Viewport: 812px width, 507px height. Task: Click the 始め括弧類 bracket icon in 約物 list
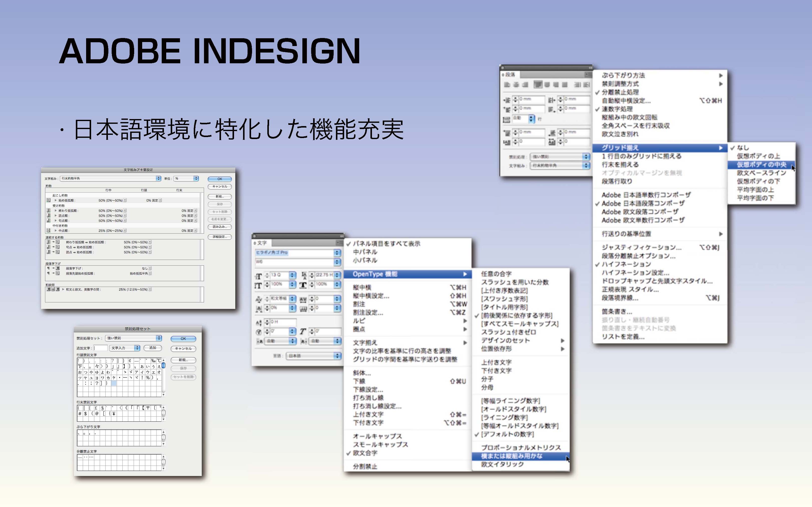[48, 200]
